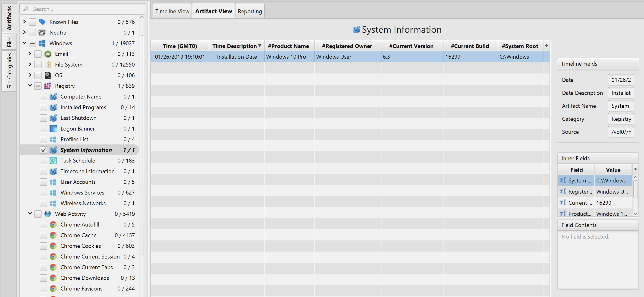The height and width of the screenshot is (297, 644).
Task: Uncheck the System Information checkbox
Action: pos(43,150)
